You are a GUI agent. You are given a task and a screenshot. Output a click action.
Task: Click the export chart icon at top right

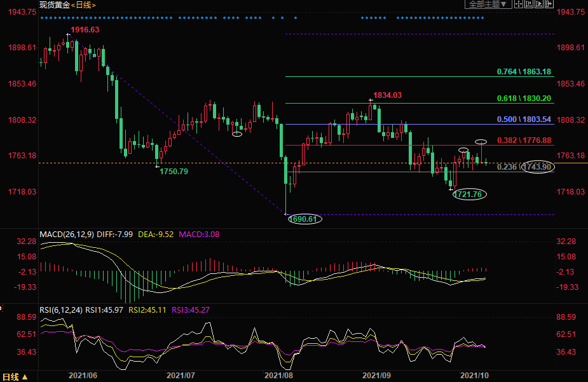coord(549,4)
